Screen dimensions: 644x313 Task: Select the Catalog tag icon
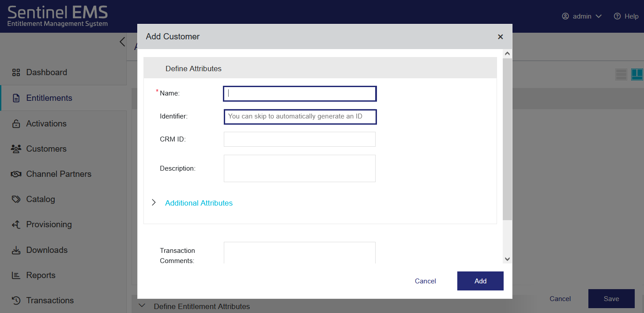[16, 199]
